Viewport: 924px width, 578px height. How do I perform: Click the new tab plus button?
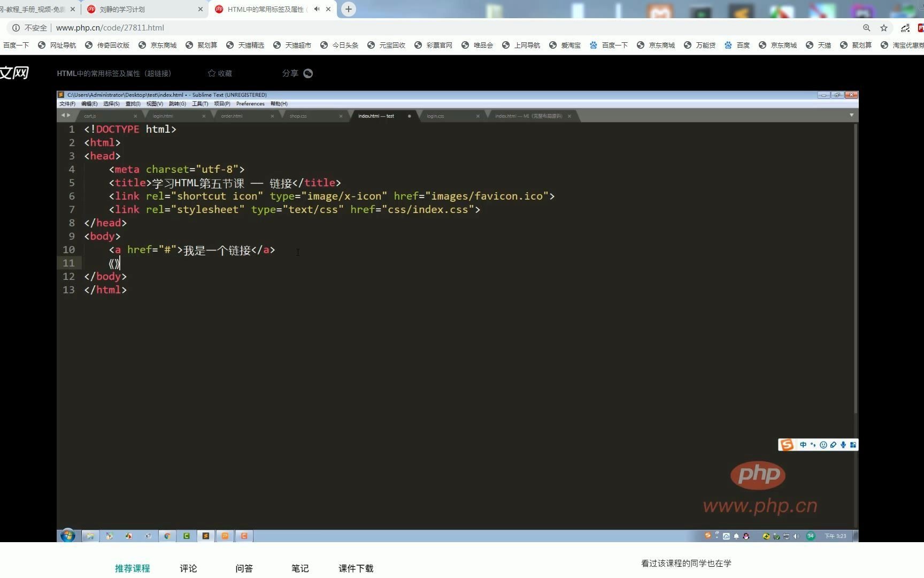coord(348,9)
